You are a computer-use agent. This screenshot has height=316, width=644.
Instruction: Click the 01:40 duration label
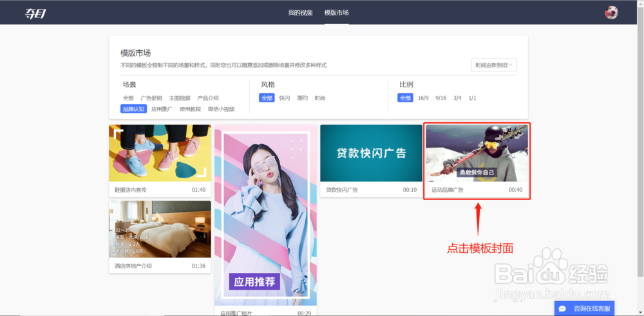[x=198, y=190]
